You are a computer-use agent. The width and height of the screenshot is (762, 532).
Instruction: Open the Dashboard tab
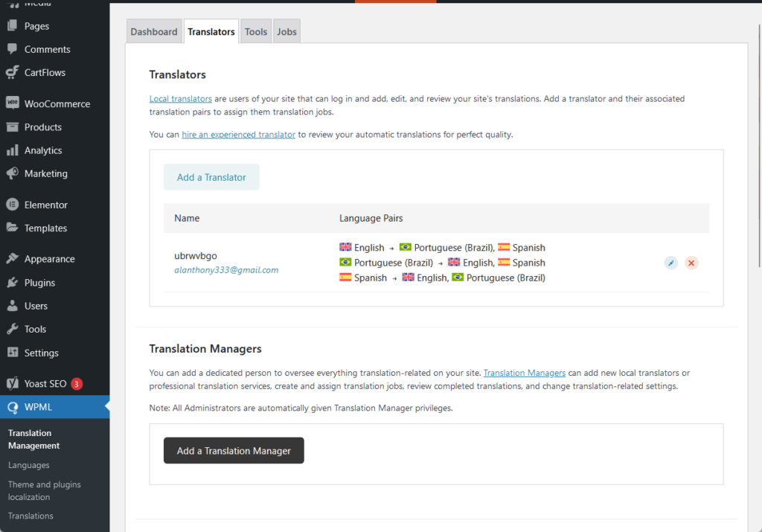pos(154,31)
